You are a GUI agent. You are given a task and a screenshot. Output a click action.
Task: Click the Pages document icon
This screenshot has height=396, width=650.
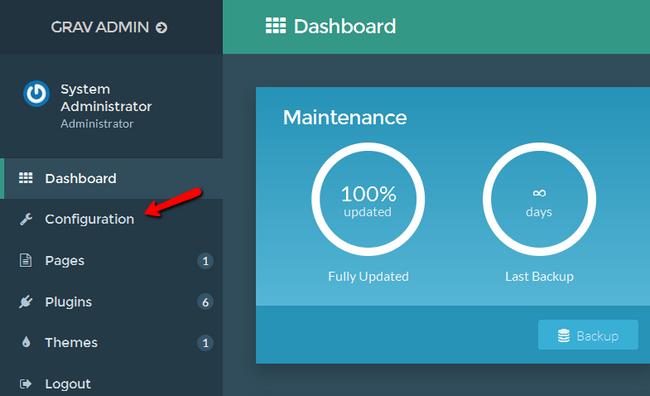pos(26,260)
